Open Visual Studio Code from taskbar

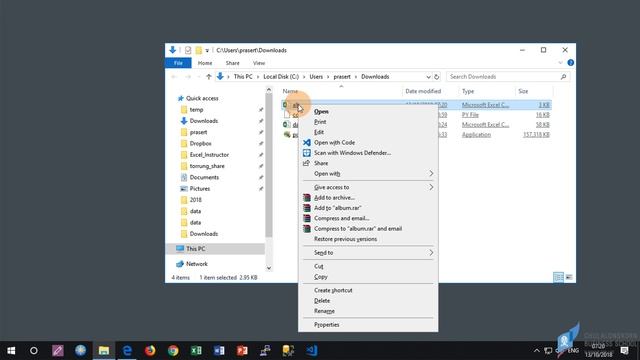click(x=311, y=351)
